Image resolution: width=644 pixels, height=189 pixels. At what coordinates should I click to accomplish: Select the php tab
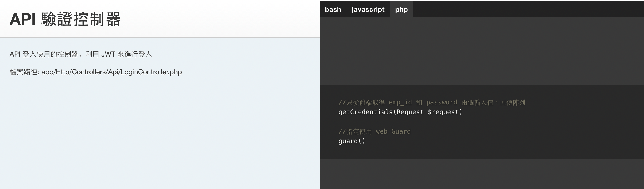coord(401,9)
